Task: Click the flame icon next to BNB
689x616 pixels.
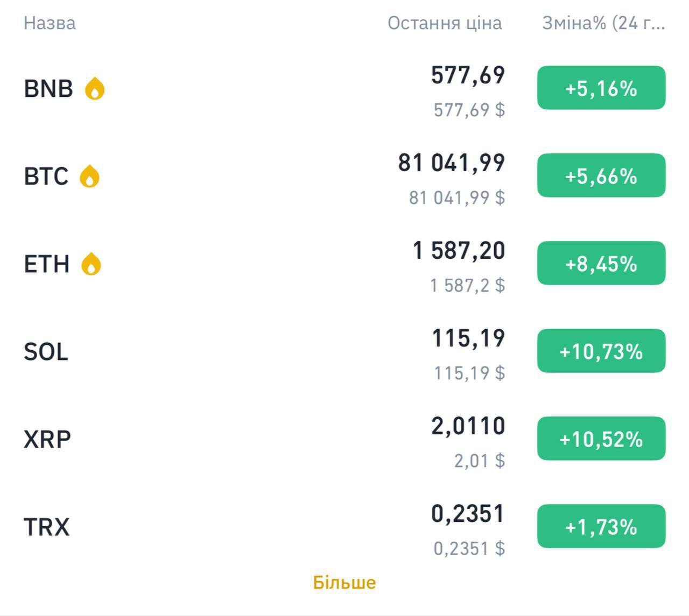Action: pos(95,89)
